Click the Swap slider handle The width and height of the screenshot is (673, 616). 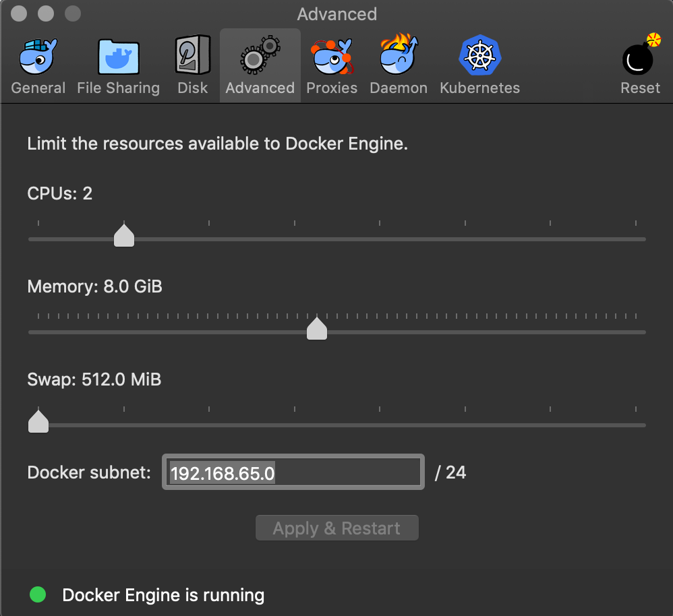38,422
